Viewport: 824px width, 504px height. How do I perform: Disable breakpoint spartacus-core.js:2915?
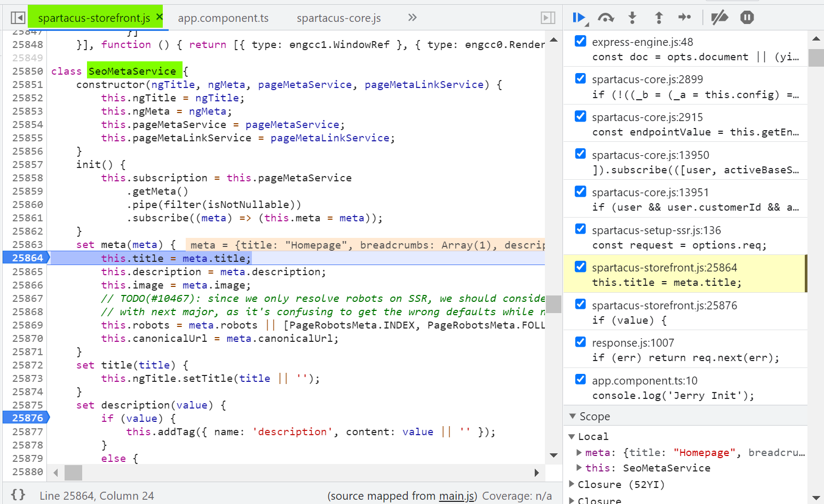click(581, 116)
